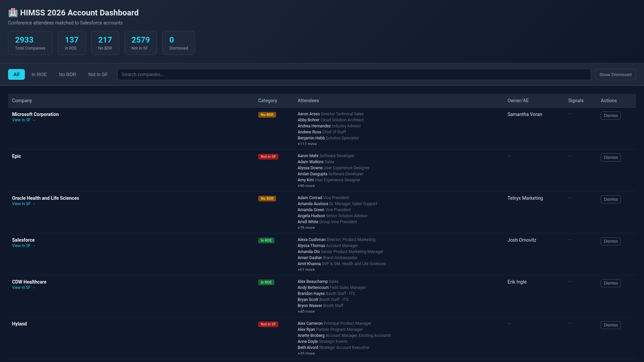Click attendee Alex Cameron Principal Product Manager

(334, 323)
